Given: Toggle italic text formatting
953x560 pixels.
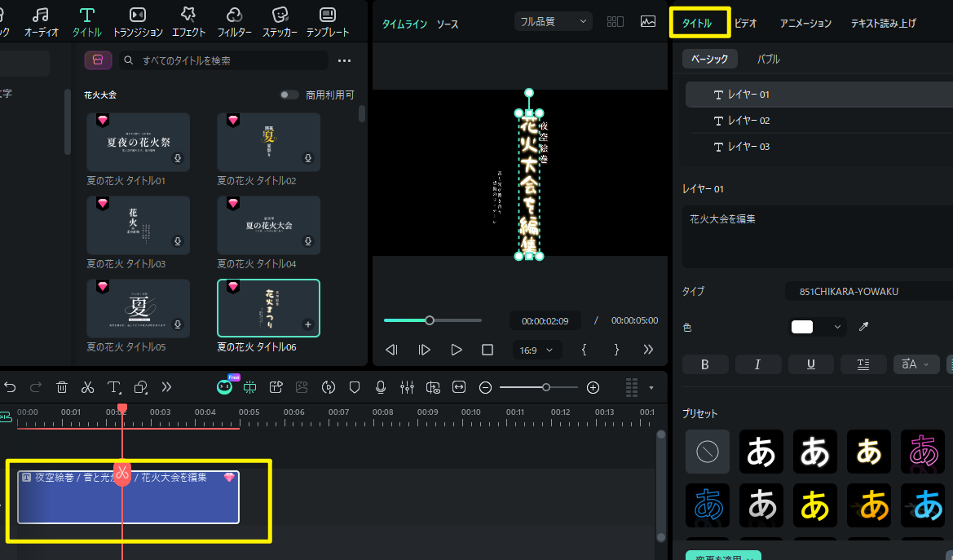Looking at the screenshot, I should point(757,364).
